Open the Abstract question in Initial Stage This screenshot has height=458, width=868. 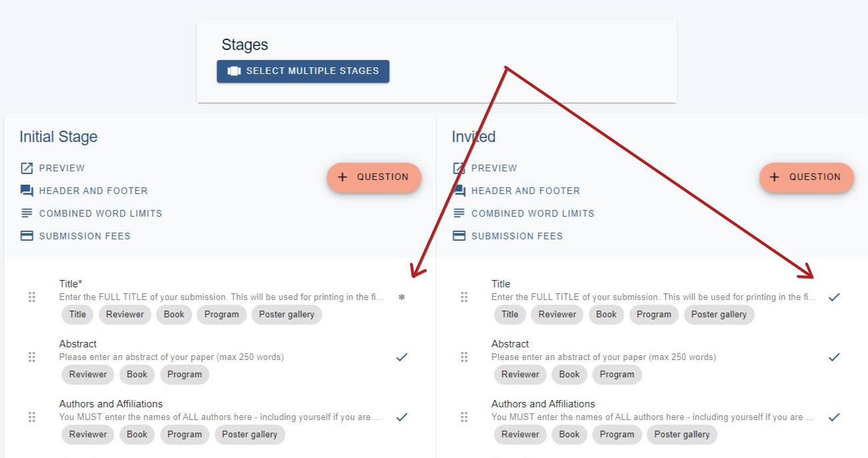tap(78, 344)
